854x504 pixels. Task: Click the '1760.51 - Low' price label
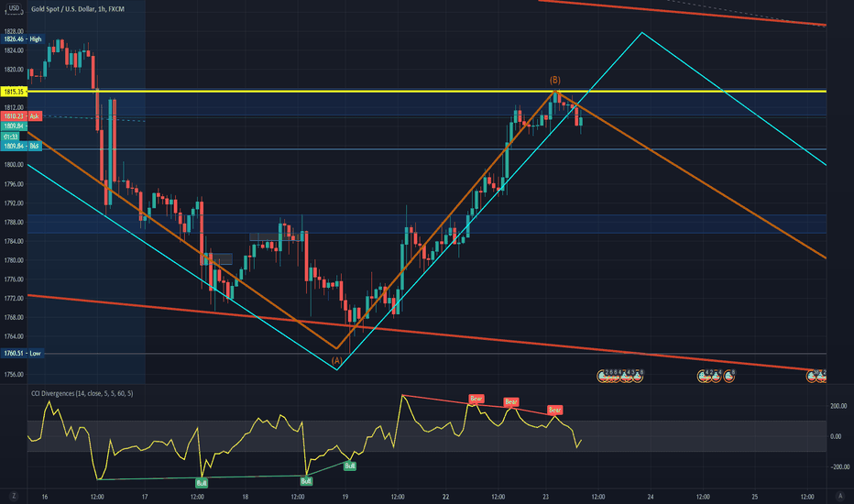[22, 354]
